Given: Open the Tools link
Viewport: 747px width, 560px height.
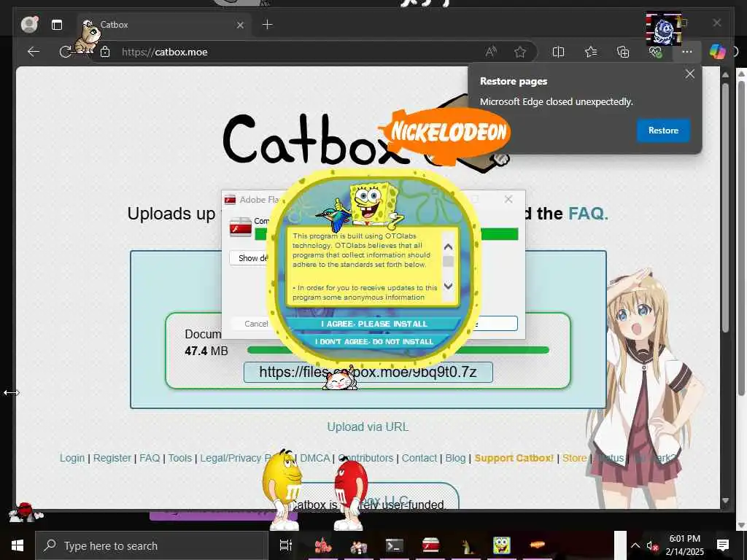Looking at the screenshot, I should point(179,458).
